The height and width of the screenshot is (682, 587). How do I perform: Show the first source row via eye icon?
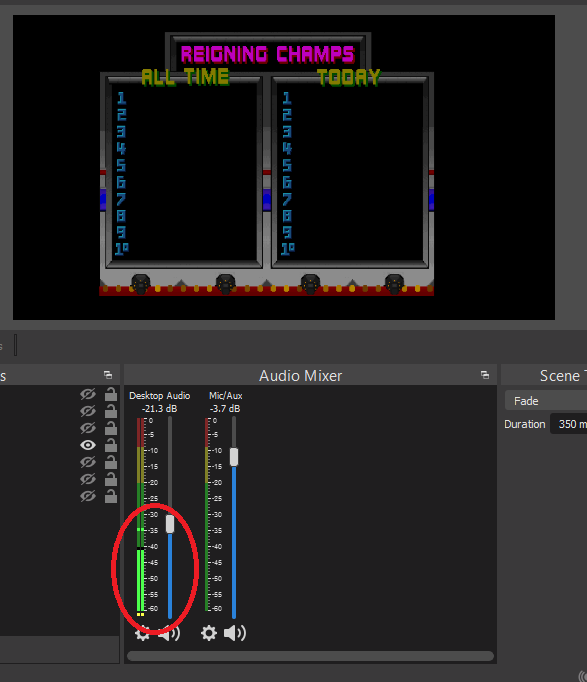tap(88, 394)
